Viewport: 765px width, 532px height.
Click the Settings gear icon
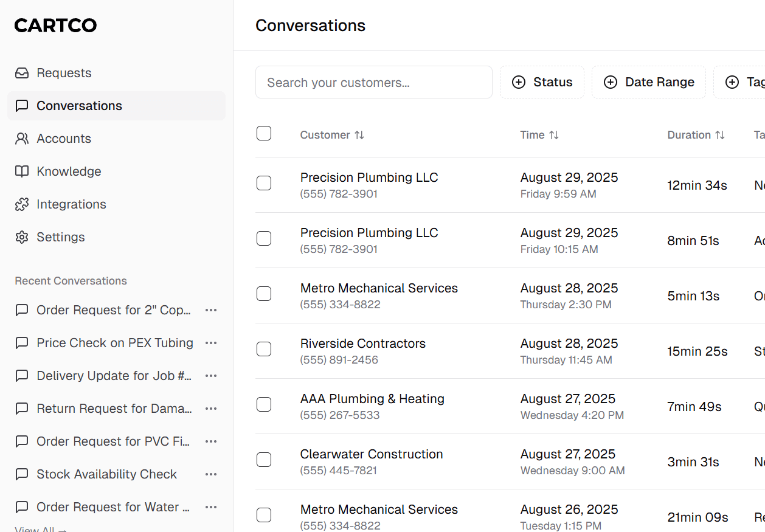pyautogui.click(x=22, y=237)
